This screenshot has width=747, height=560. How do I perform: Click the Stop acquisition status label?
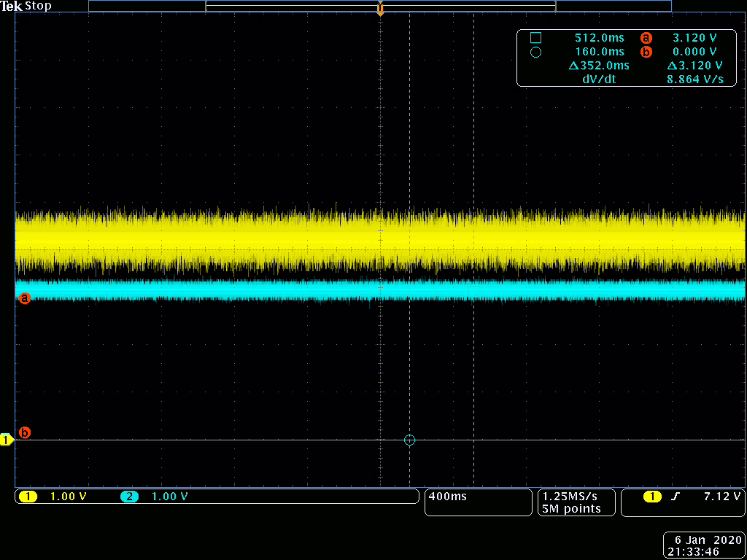39,6
